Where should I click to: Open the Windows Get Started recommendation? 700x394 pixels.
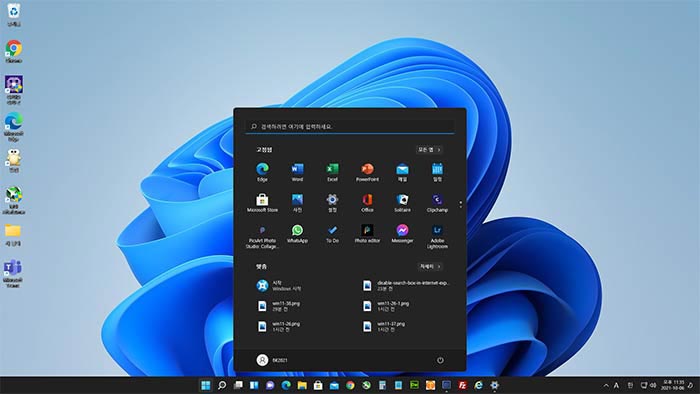pyautogui.click(x=279, y=286)
